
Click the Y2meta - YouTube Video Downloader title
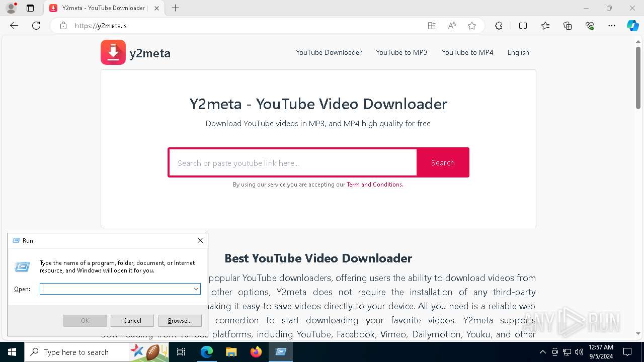click(318, 104)
